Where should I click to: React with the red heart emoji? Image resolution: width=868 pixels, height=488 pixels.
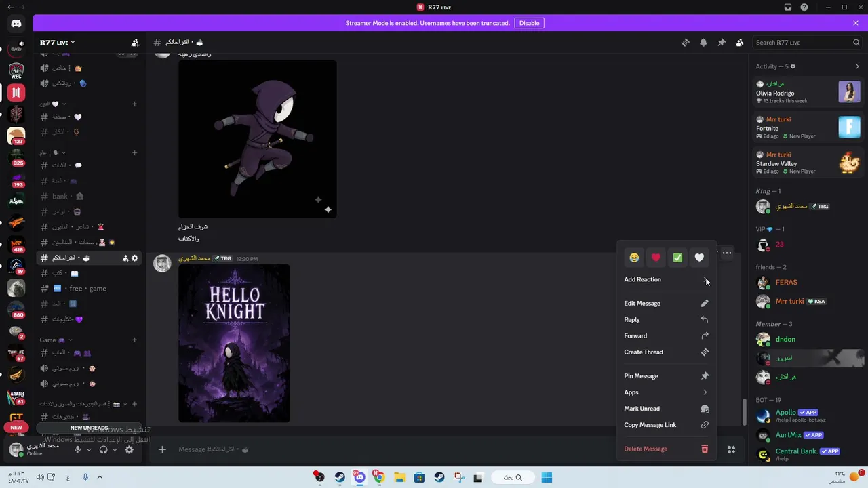[656, 258]
